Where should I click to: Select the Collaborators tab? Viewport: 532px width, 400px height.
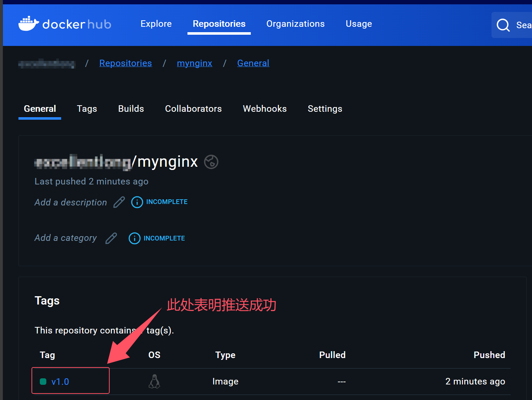tap(193, 109)
